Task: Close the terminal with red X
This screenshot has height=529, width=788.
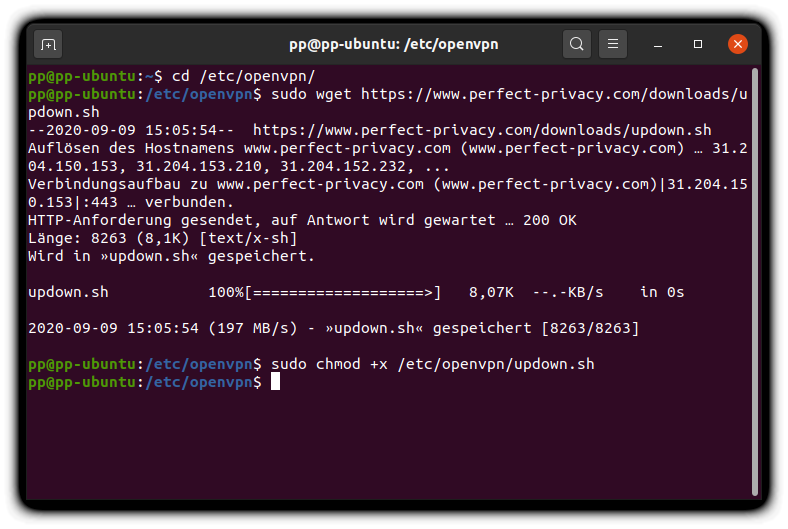Action: point(738,44)
